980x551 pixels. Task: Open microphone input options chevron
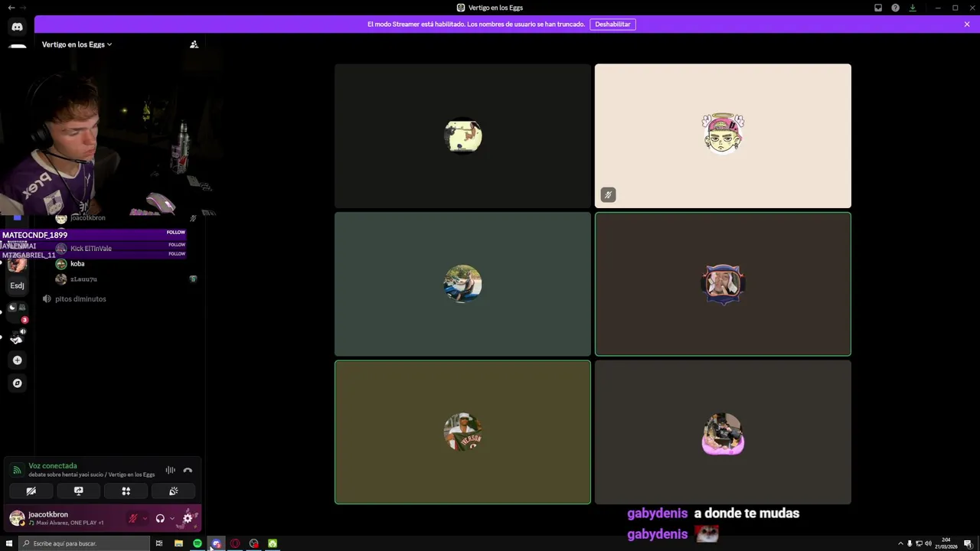point(144,518)
